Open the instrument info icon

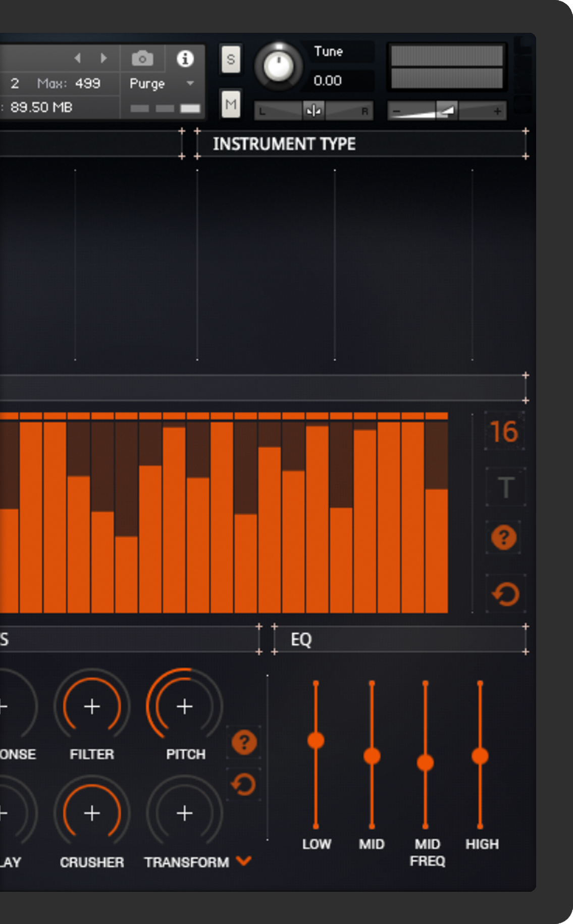pyautogui.click(x=185, y=59)
